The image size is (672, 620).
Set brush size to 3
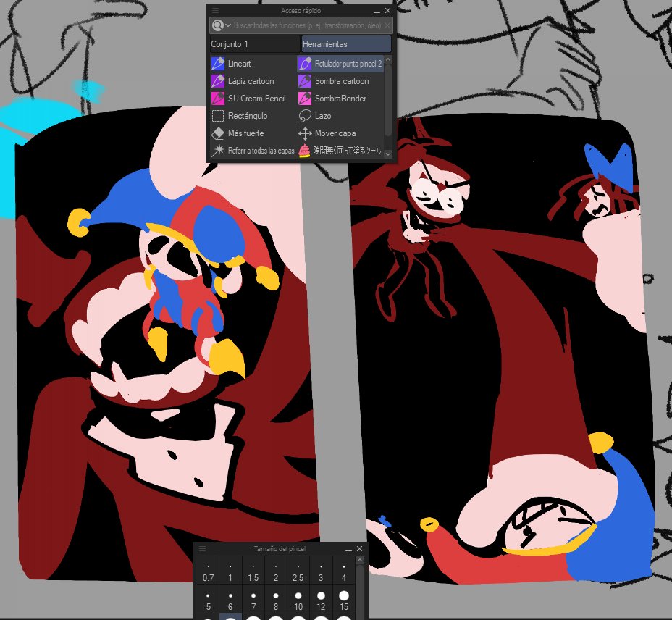[x=321, y=571]
